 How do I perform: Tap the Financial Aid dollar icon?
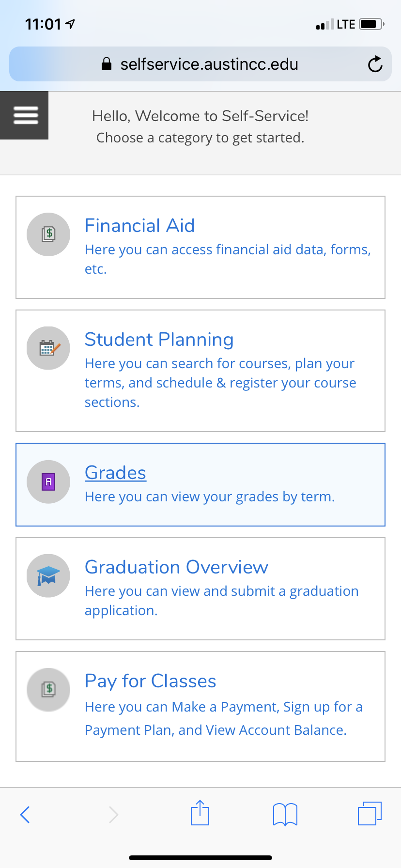point(48,234)
